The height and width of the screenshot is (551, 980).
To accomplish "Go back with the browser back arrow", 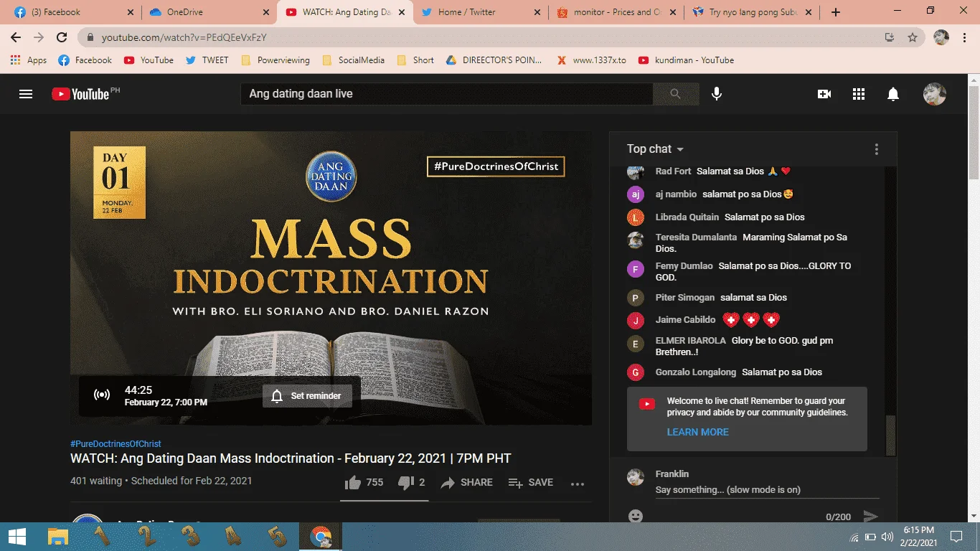I will pyautogui.click(x=16, y=37).
